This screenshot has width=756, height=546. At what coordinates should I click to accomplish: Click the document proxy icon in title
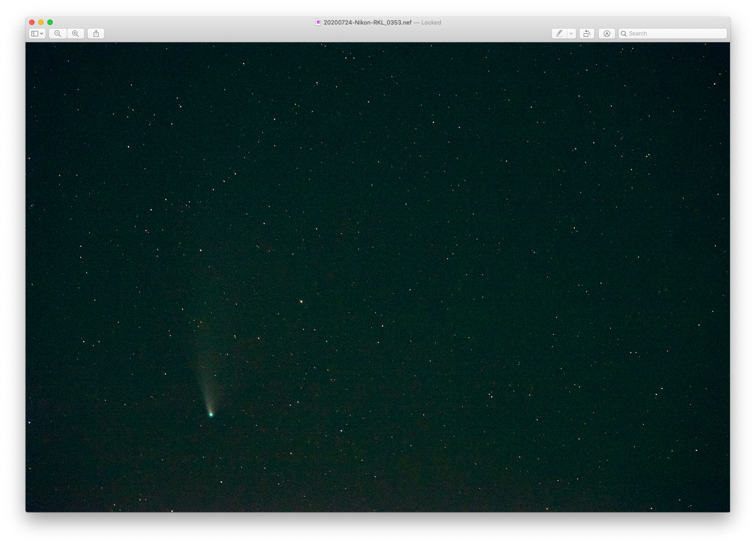(318, 22)
